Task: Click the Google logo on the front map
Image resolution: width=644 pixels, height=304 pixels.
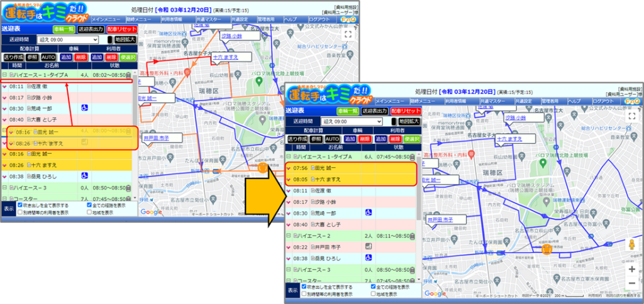Action: coord(435,293)
